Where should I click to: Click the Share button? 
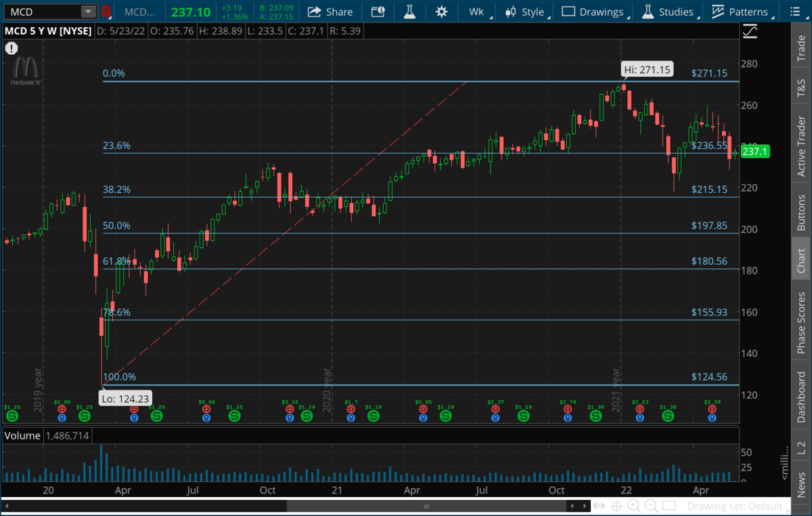tap(331, 12)
